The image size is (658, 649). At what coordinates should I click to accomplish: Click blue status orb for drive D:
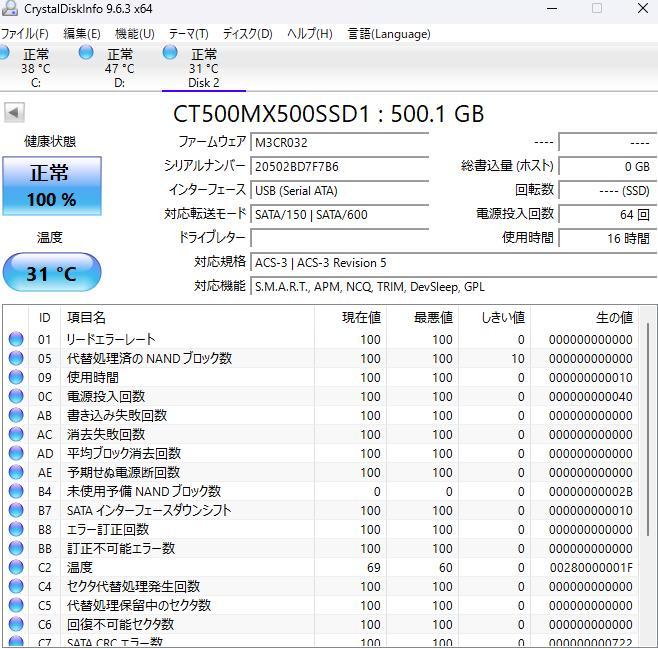coord(86,52)
